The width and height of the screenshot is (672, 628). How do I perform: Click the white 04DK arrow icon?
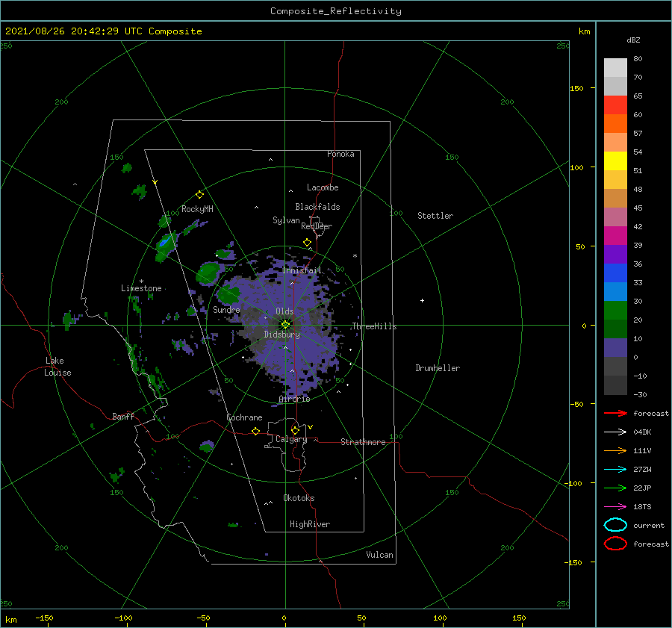[x=615, y=432]
